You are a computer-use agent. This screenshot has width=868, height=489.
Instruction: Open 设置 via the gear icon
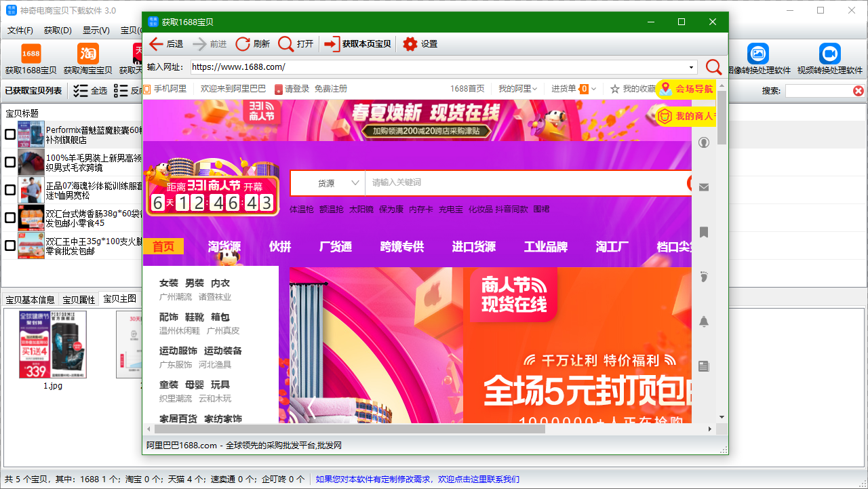coord(410,43)
